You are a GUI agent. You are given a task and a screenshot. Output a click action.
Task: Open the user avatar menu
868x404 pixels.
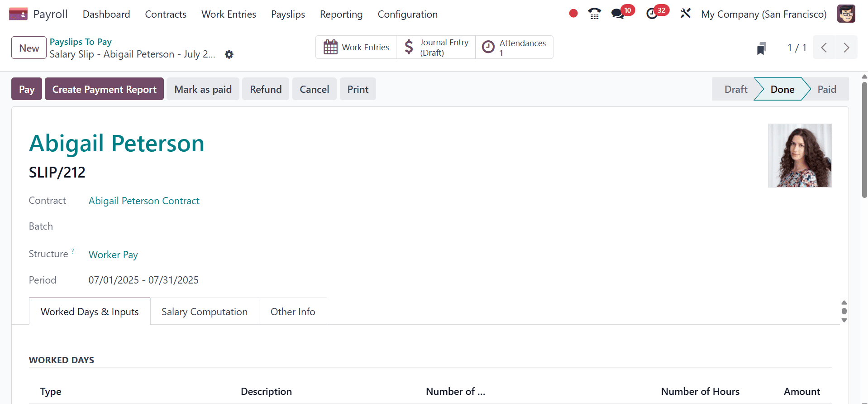pos(846,14)
